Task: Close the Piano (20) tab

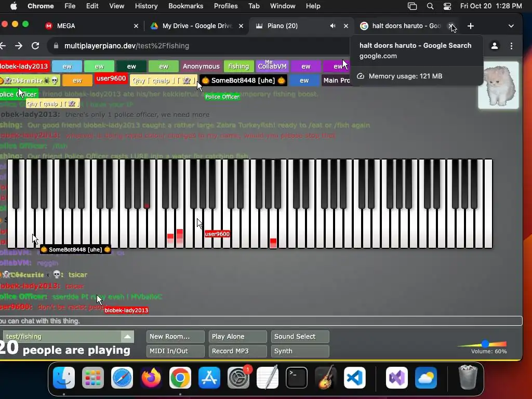Action: [345, 26]
